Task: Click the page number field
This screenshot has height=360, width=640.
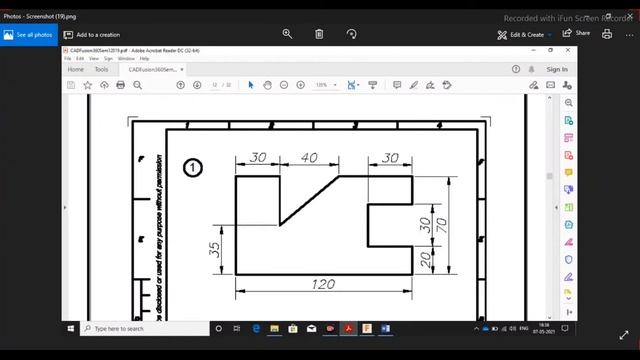Action: coord(214,85)
